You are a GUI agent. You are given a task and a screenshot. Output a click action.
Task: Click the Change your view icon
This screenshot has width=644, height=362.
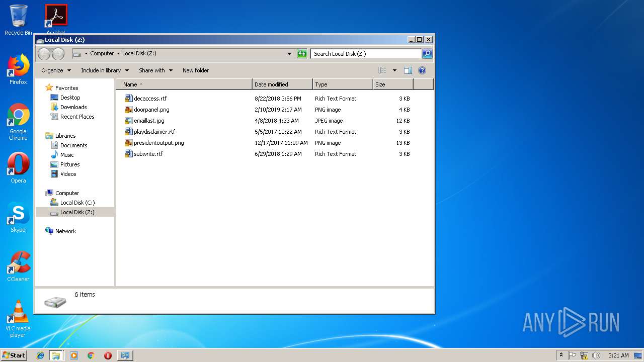[x=382, y=70]
